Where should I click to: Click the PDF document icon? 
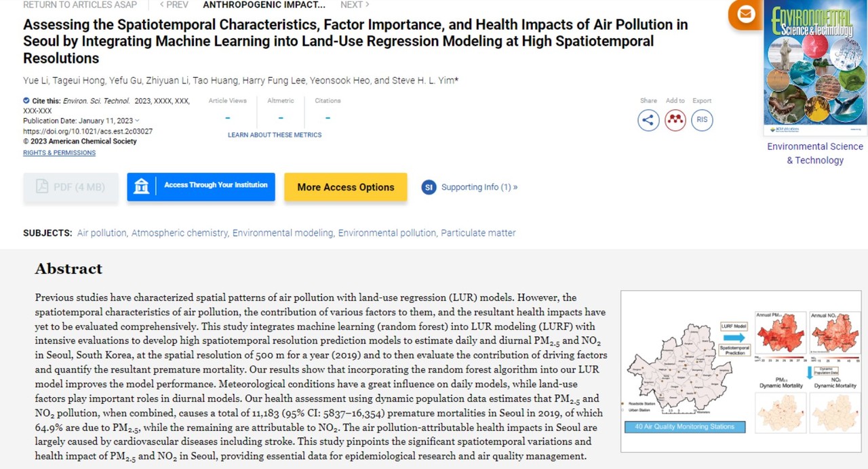[x=42, y=187]
